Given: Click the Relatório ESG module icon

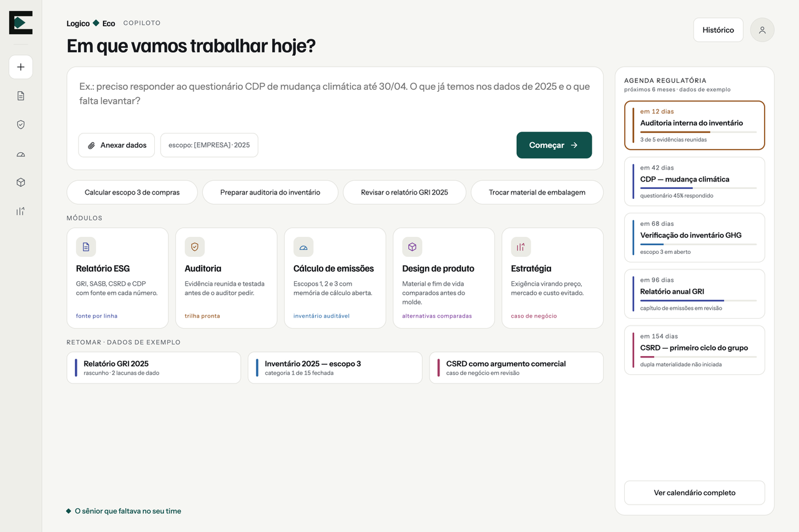Looking at the screenshot, I should point(86,247).
